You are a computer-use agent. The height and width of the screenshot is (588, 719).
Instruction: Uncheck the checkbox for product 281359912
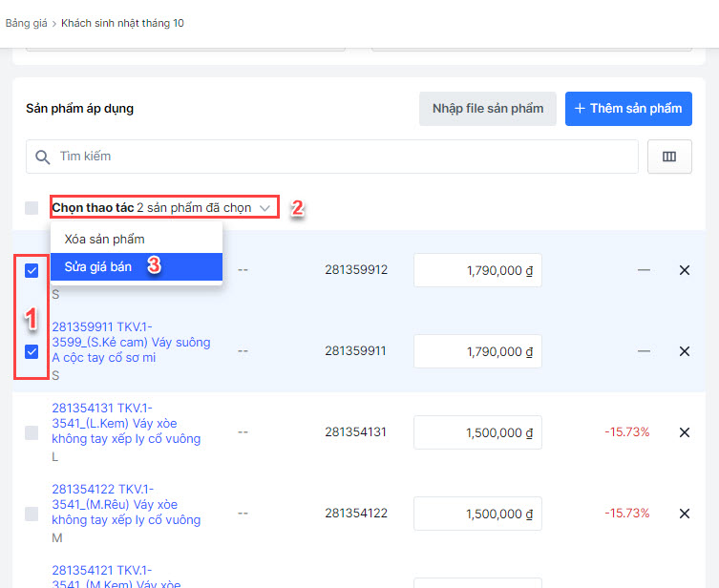[32, 270]
